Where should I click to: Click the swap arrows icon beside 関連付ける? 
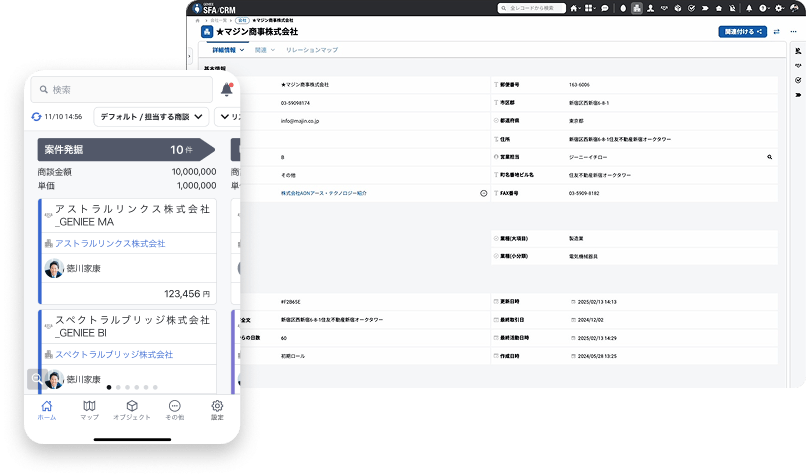(x=777, y=32)
